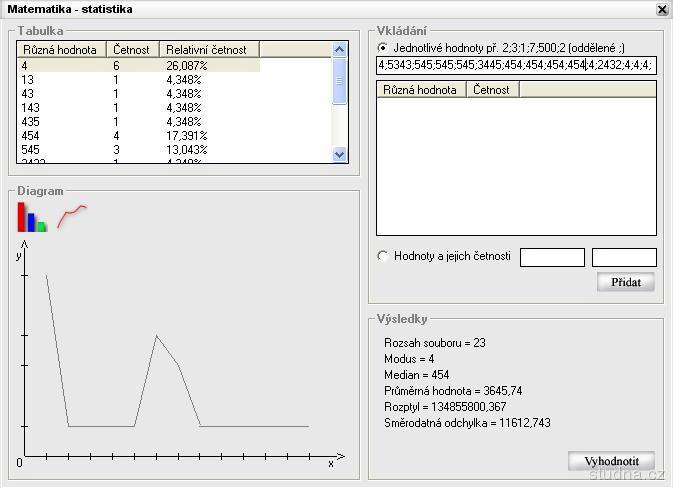Click 'Četnost' column header in Tabulka
The width and height of the screenshot is (673, 488).
[133, 49]
